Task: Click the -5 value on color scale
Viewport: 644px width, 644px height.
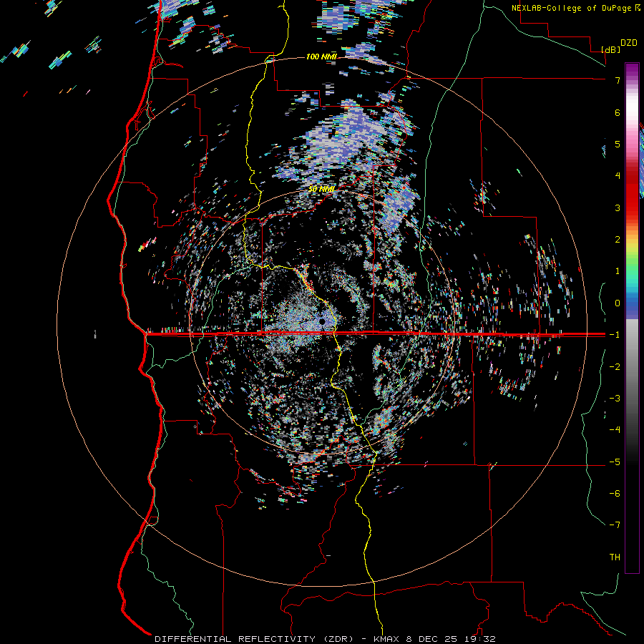Action: point(615,462)
